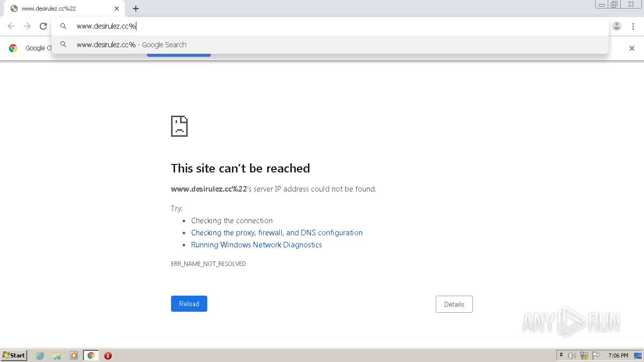
Task: Click the browser Forward arrow
Action: tap(27, 26)
